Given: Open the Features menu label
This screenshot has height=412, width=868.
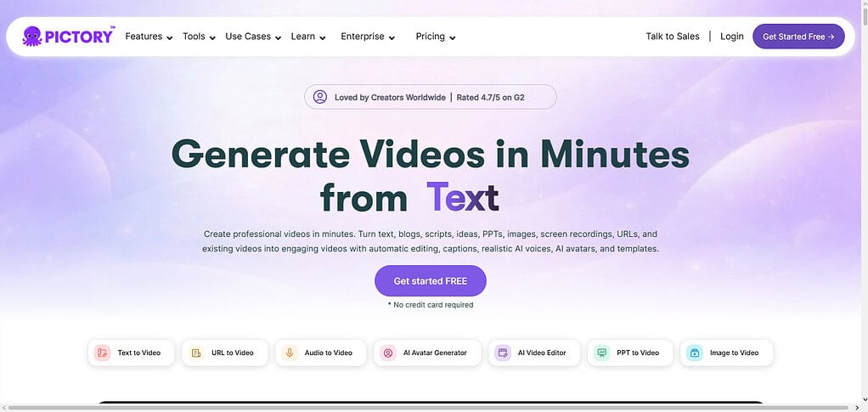Looking at the screenshot, I should click(144, 37).
